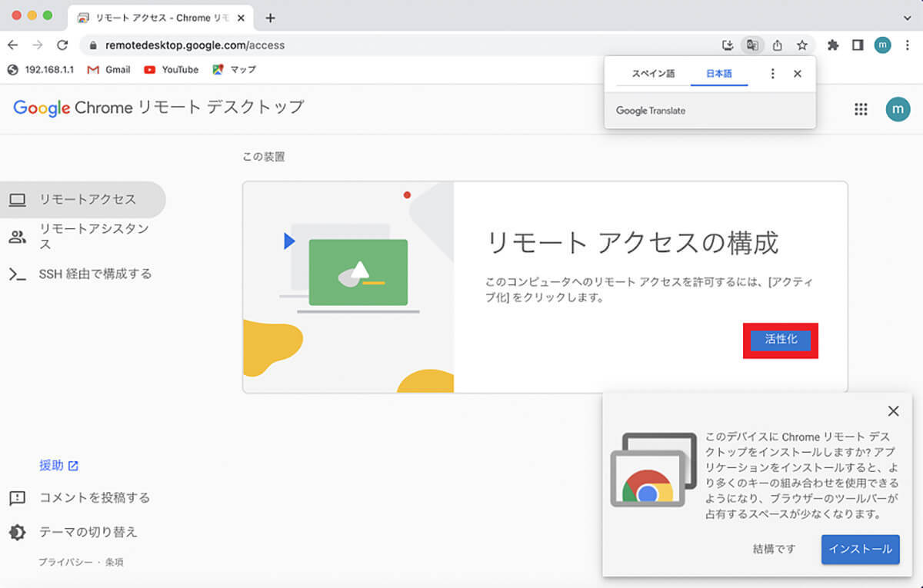Click the install app icon in address bar
This screenshot has width=923, height=588.
728,45
